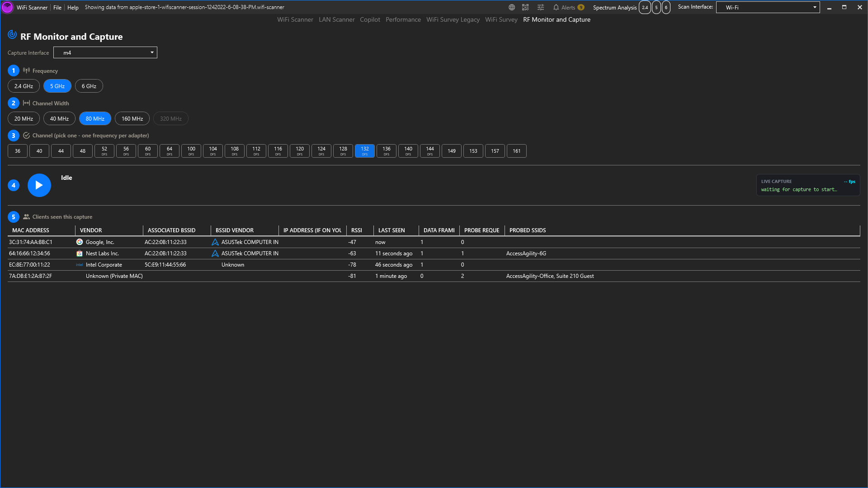This screenshot has height=488, width=868.
Task: Switch to the LAN Scanner tab
Action: [x=337, y=19]
